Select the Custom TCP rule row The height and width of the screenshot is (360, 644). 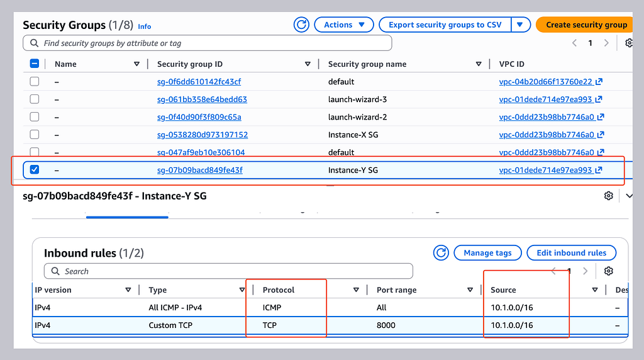[x=330, y=325]
